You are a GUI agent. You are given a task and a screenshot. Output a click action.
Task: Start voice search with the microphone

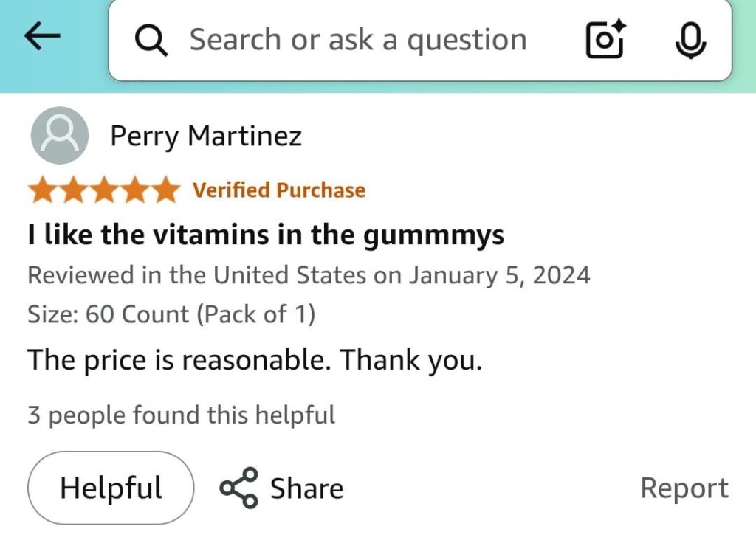point(690,40)
